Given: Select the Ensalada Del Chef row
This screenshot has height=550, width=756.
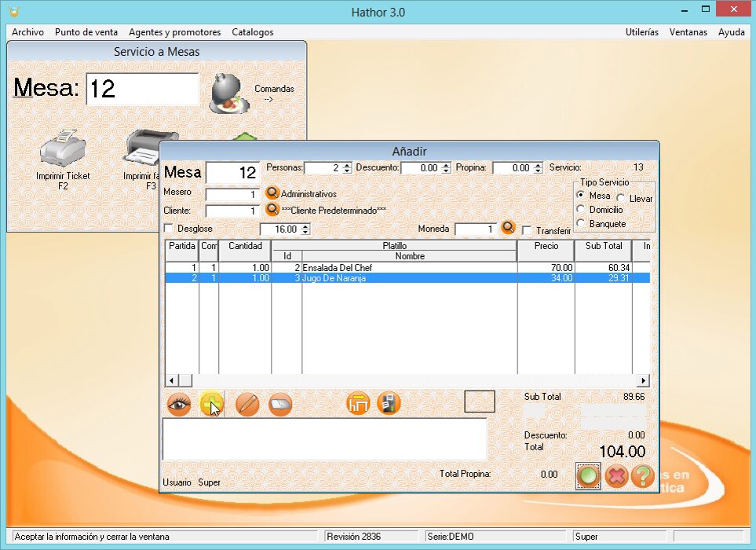Looking at the screenshot, I should point(407,267).
